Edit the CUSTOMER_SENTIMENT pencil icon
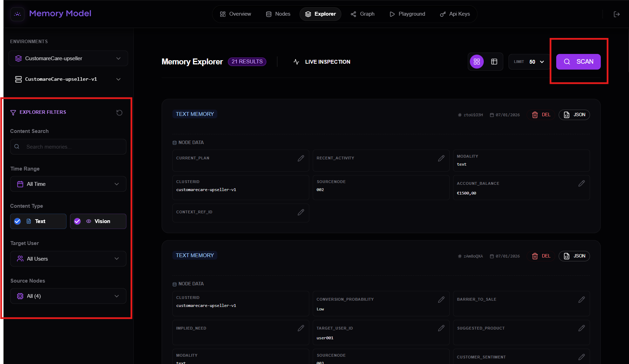Viewport: 629px width, 364px height. pos(582,357)
